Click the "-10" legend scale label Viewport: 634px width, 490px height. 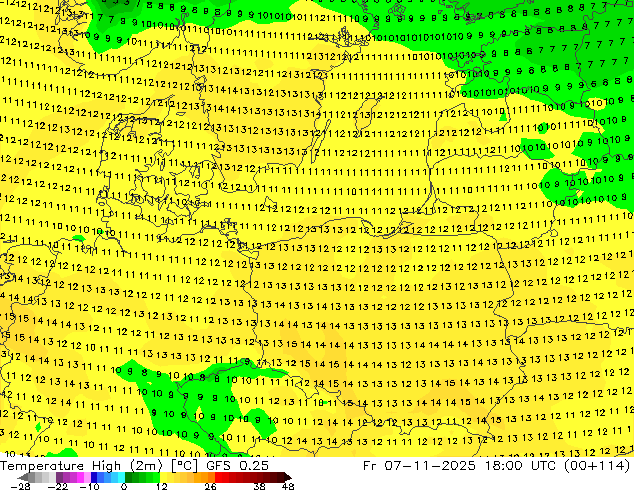[89, 486]
